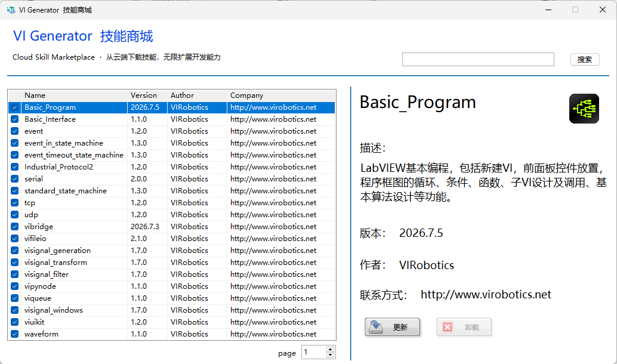
Task: Open the contact link http://www.virobotics.net
Action: (x=486, y=294)
